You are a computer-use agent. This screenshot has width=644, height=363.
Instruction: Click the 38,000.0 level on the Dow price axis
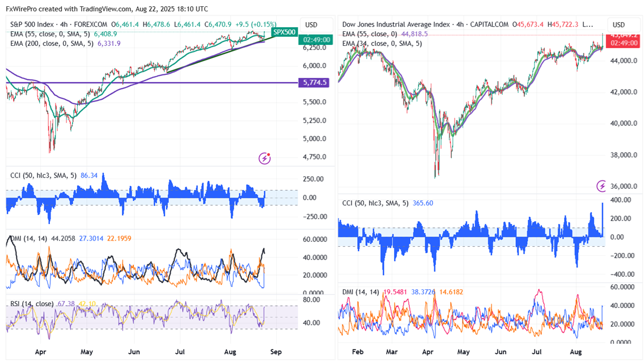coord(624,155)
